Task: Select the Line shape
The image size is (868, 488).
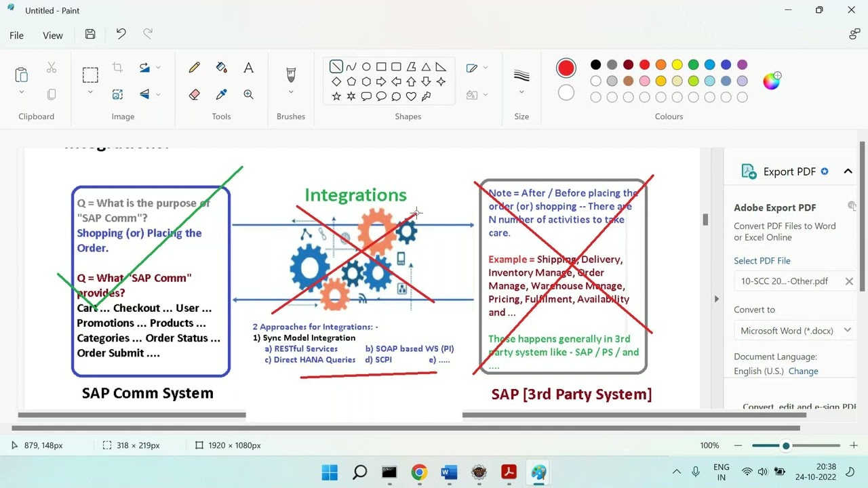Action: [x=336, y=66]
